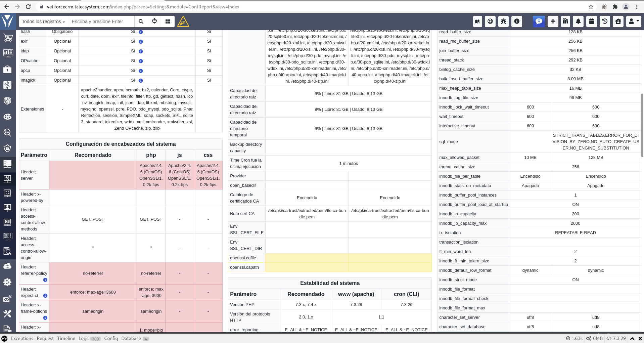Switch to the Request debug tab
644x343 pixels.
coord(45,338)
